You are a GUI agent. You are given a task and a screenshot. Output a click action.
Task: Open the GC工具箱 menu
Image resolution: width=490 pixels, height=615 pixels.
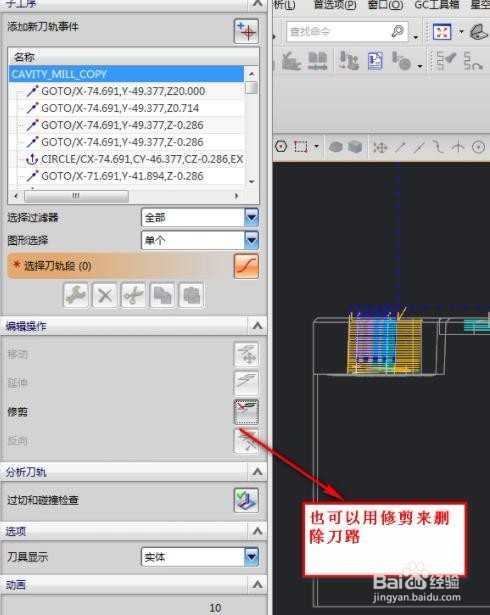point(437,5)
